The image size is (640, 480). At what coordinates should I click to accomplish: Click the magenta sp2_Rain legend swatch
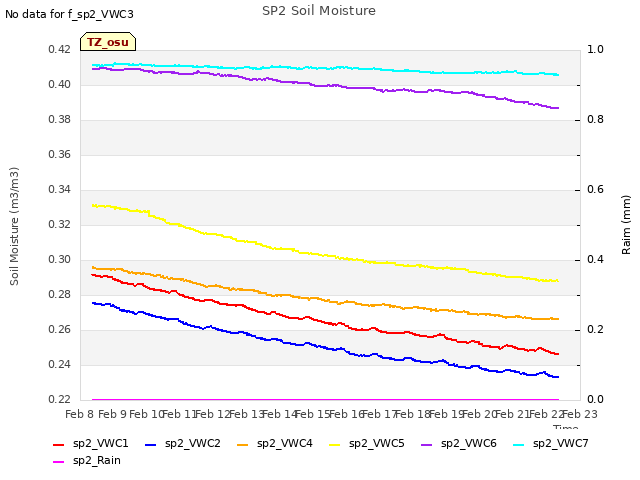click(59, 462)
